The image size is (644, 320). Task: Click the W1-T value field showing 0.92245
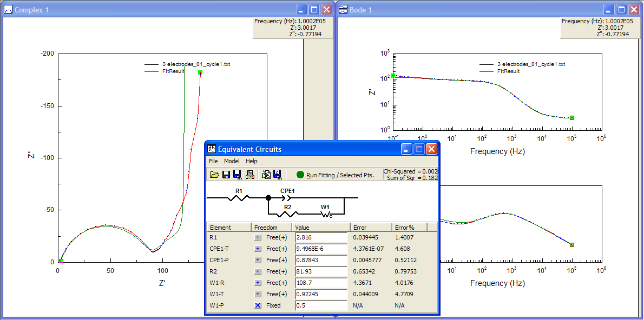[321, 294]
